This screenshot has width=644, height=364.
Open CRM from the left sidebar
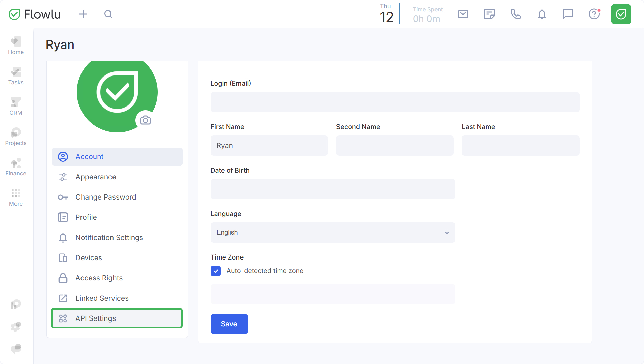[16, 106]
